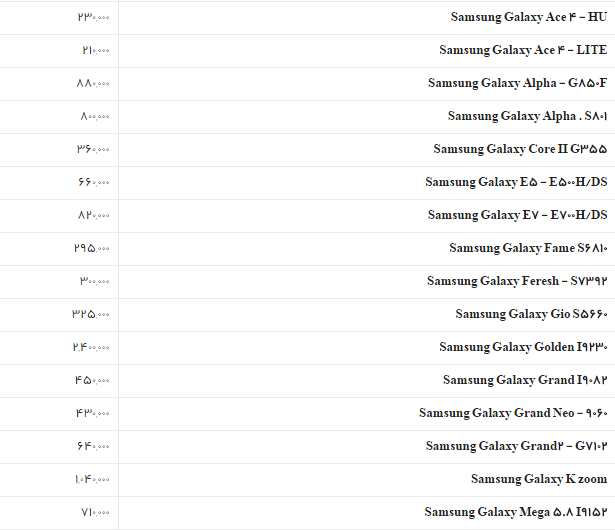
Task: Click the price of Galaxy Feresh – S7392
Action: 95,281
